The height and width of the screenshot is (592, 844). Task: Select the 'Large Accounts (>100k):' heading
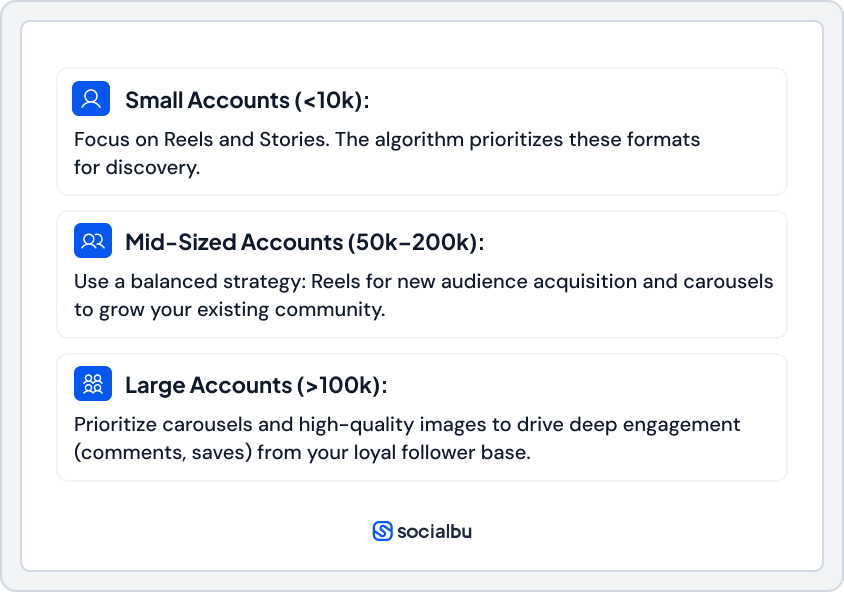point(255,385)
